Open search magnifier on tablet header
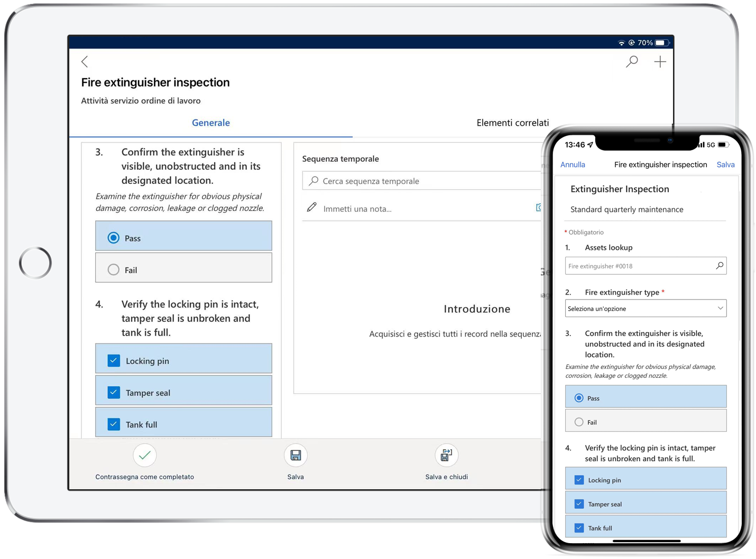Viewport: 756px width, 559px height. click(632, 62)
